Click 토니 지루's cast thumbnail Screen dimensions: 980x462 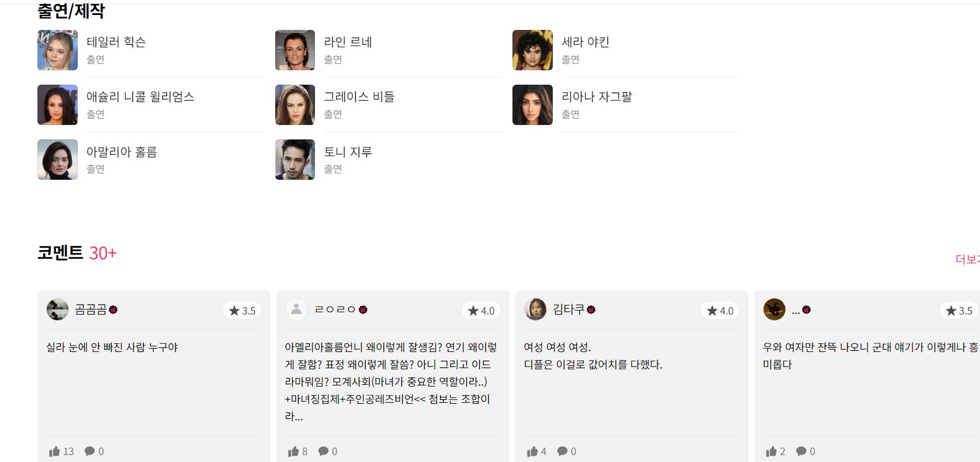(x=295, y=160)
